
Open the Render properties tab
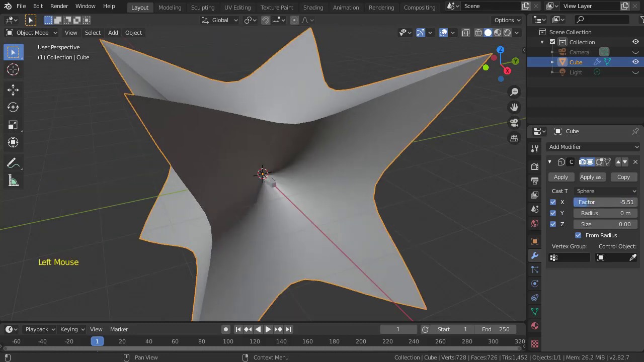(x=535, y=166)
